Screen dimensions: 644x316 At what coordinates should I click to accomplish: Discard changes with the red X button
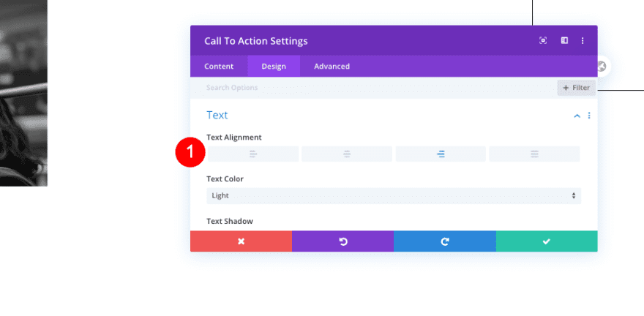tap(241, 241)
